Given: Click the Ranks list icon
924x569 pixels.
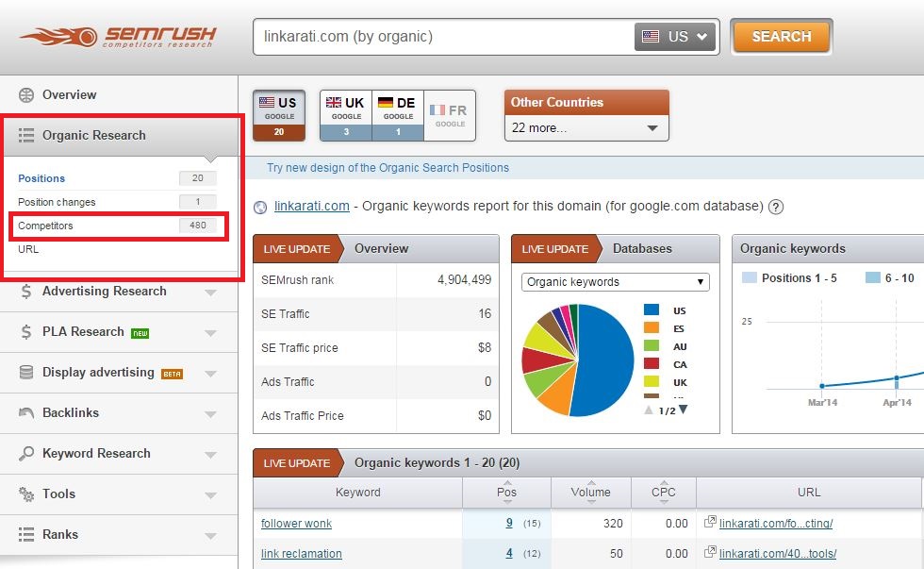Looking at the screenshot, I should (26, 534).
